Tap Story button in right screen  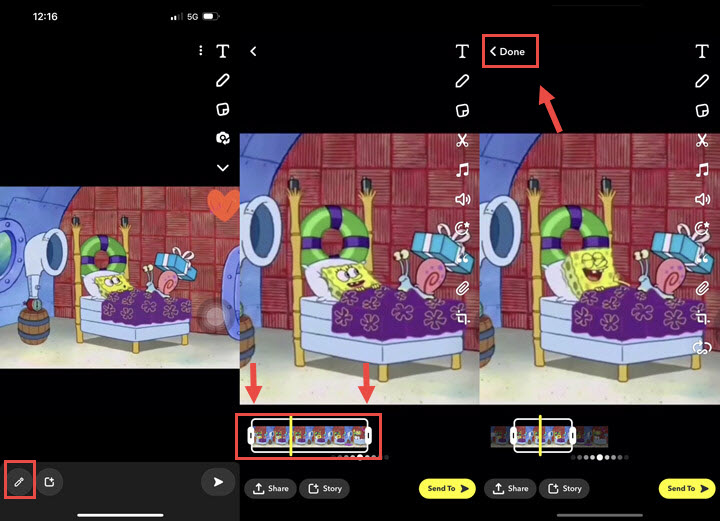point(564,488)
